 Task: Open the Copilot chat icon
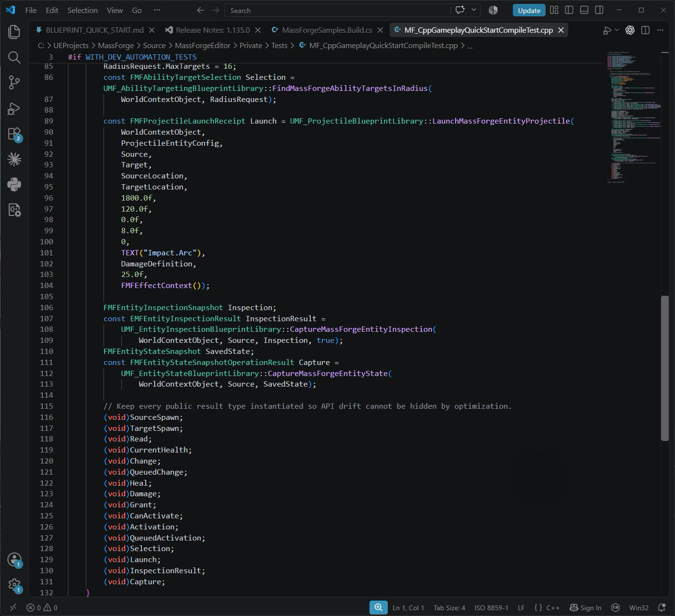[x=460, y=10]
